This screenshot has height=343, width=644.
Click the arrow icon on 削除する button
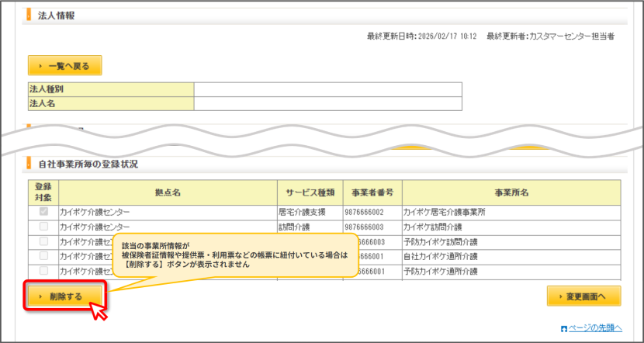(x=40, y=296)
